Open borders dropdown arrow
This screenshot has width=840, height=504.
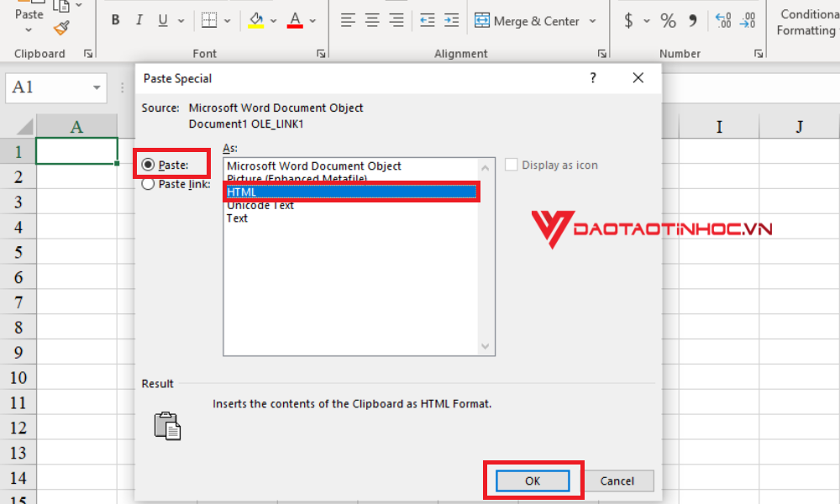(x=227, y=21)
